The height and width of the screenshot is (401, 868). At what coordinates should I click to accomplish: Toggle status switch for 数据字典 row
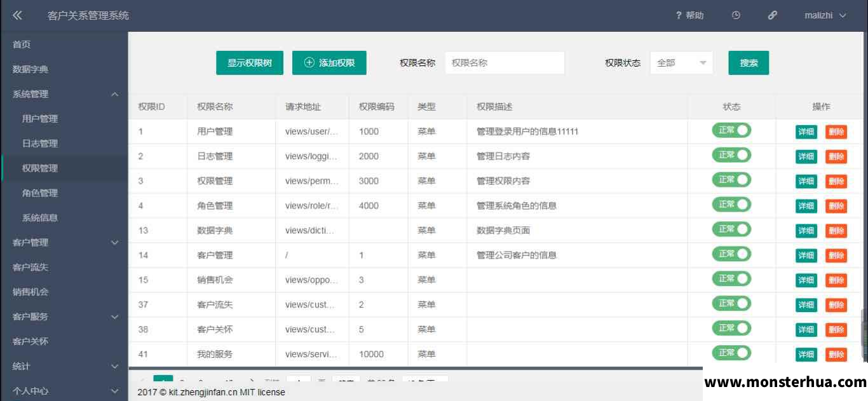pyautogui.click(x=731, y=229)
